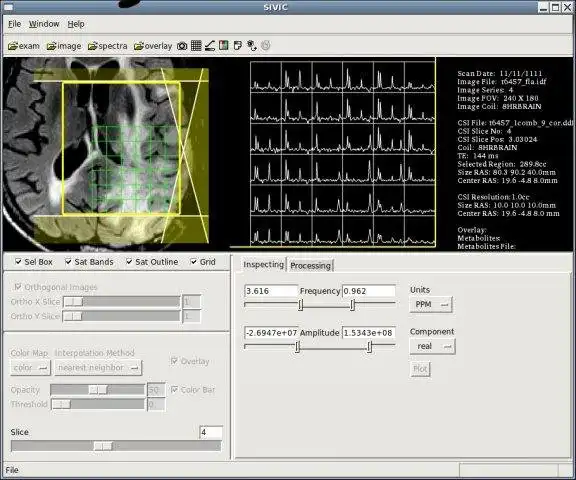Click the camera screenshot icon
Screen dimensions: 576x480
[182, 46]
